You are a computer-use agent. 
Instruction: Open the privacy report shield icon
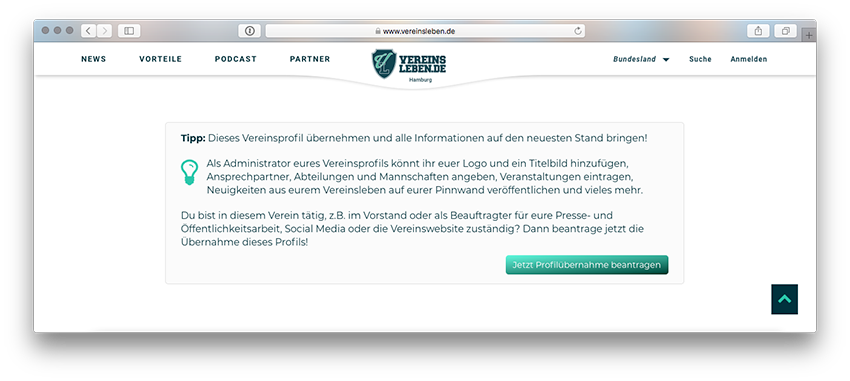[x=249, y=31]
